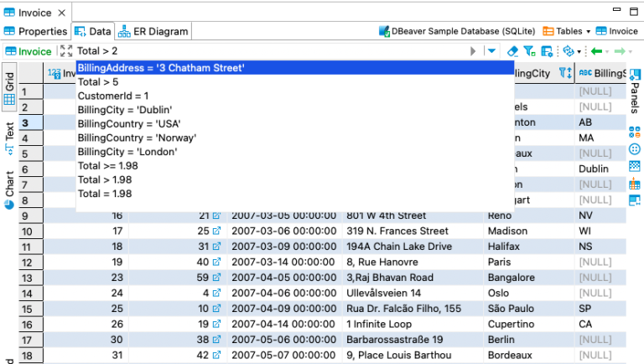
Task: Pick BillingCountry = 'Norway' from the list
Action: (295, 138)
